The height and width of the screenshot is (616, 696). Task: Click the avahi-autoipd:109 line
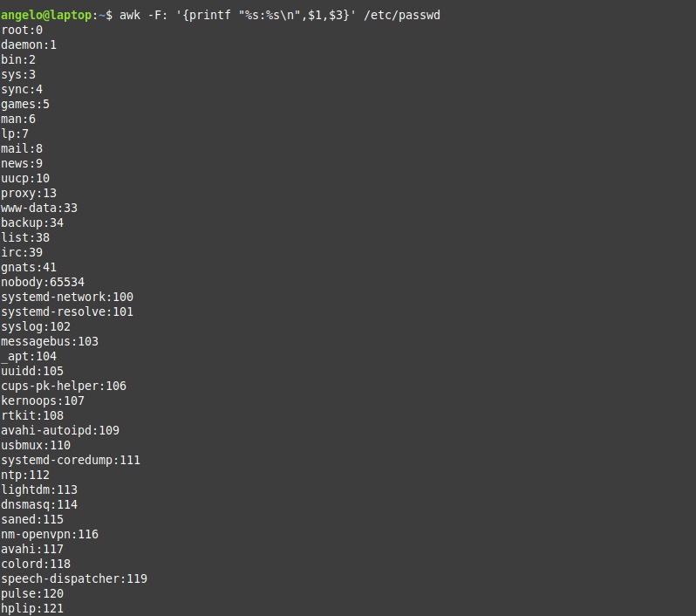tap(60, 430)
